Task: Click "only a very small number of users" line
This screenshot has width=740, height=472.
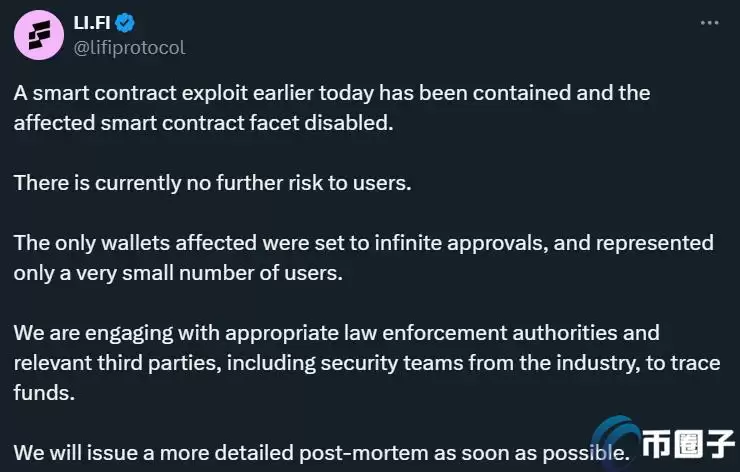Action: coord(178,273)
